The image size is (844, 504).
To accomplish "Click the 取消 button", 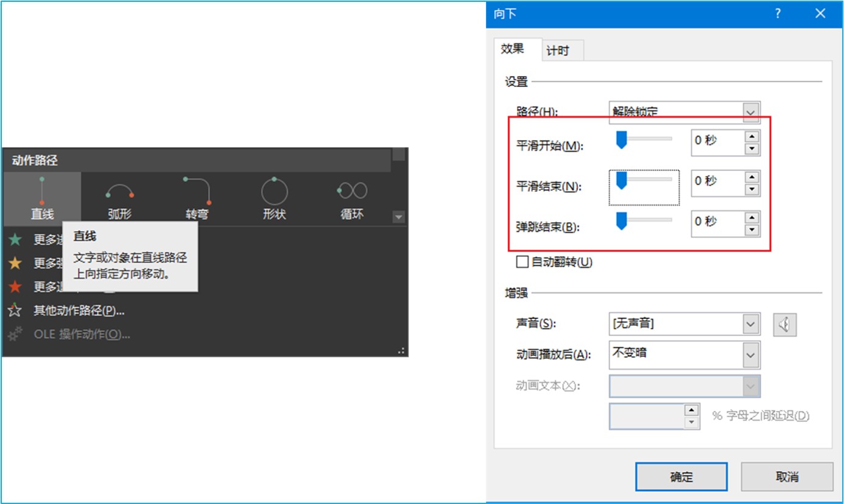I will 786,477.
